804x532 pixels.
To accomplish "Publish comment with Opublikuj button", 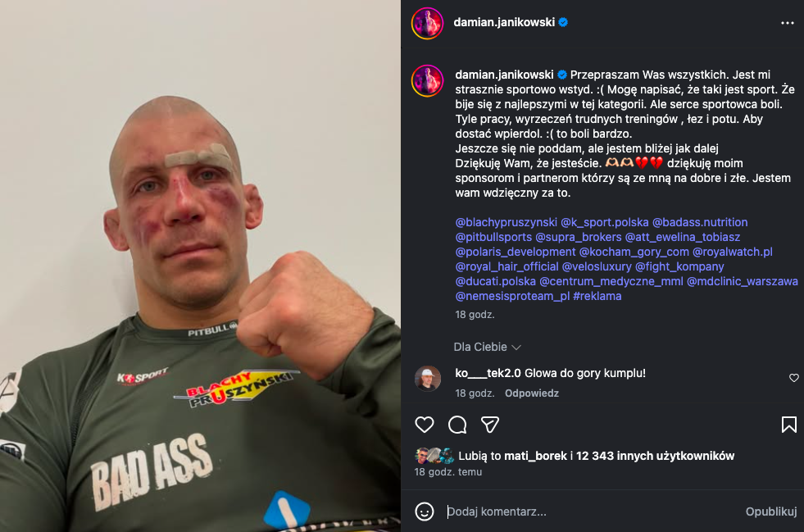I will click(x=771, y=512).
